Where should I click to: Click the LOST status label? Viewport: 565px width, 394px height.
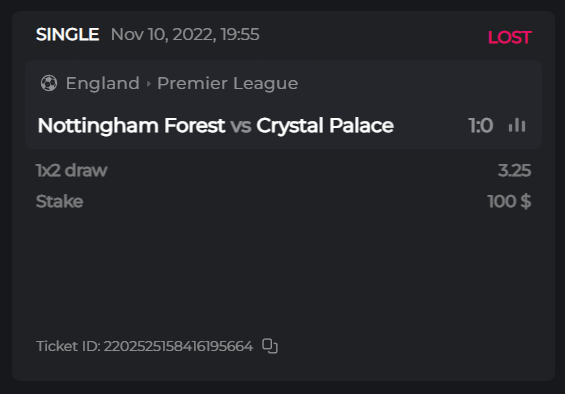coord(509,37)
